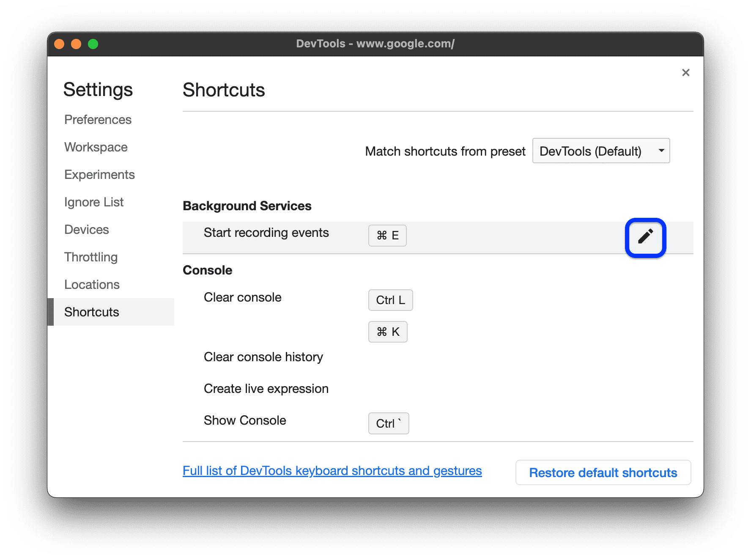Click the green zoom button in the title bar
Screen dimensions: 751x560
pyautogui.click(x=93, y=44)
